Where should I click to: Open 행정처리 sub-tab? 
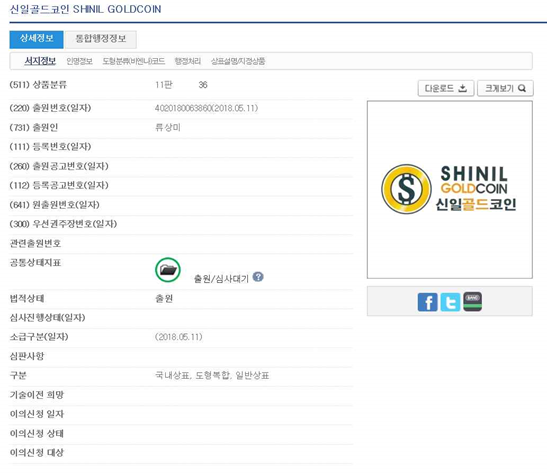point(188,61)
